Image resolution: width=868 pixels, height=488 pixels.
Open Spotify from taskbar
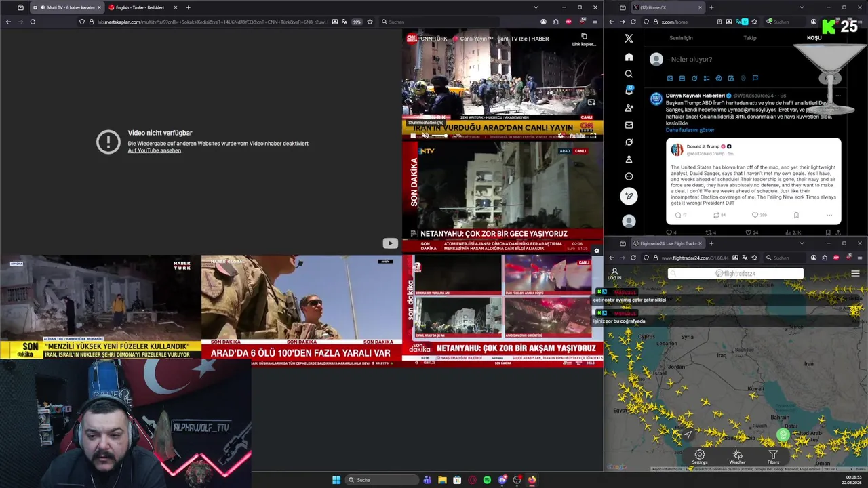tap(487, 480)
